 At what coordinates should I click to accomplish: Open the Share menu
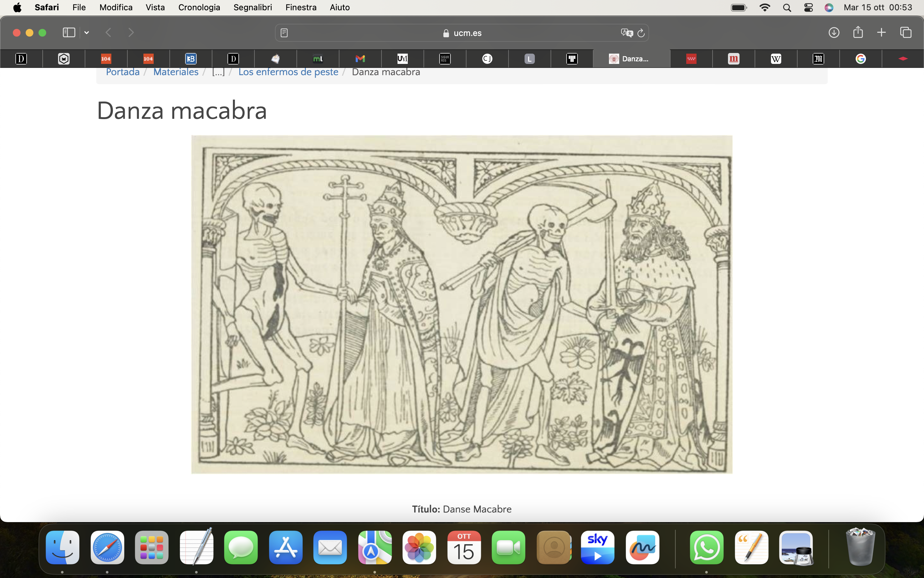coord(858,32)
